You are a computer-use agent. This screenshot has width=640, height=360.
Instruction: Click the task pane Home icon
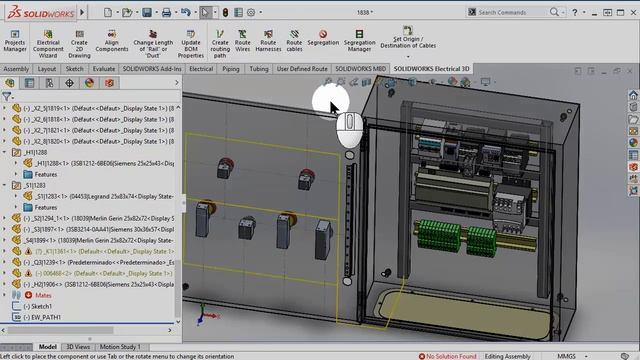click(x=633, y=96)
